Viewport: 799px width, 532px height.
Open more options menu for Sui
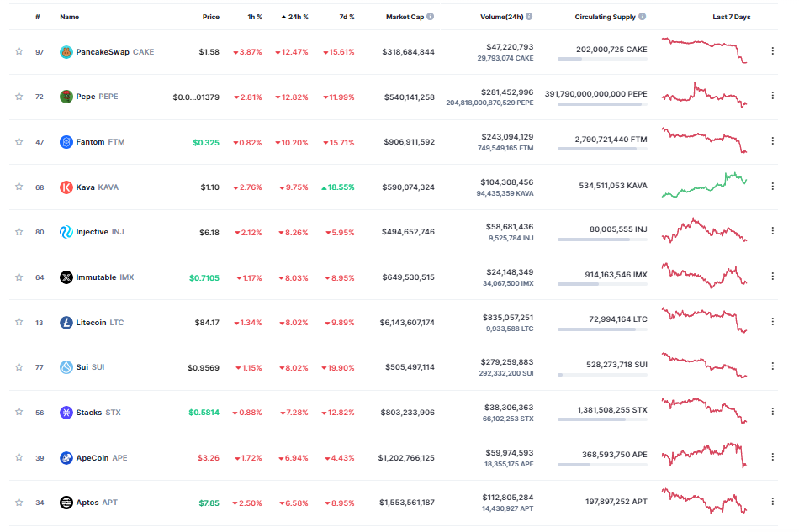[x=772, y=366]
